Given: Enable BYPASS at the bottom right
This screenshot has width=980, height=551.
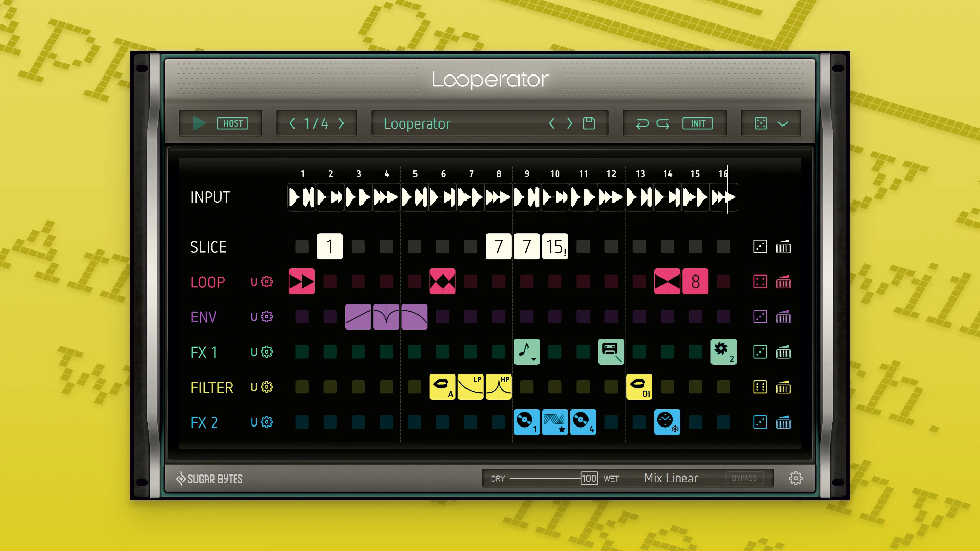Looking at the screenshot, I should coord(745,478).
